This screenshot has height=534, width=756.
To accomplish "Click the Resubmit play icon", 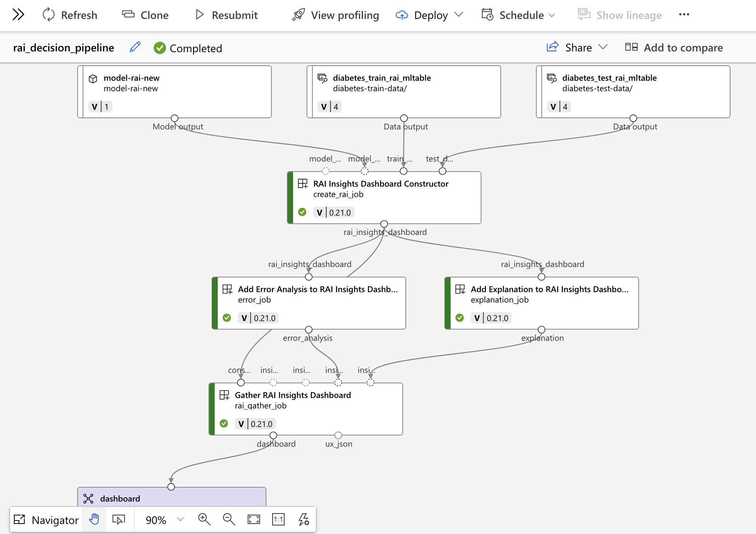I will pos(199,15).
